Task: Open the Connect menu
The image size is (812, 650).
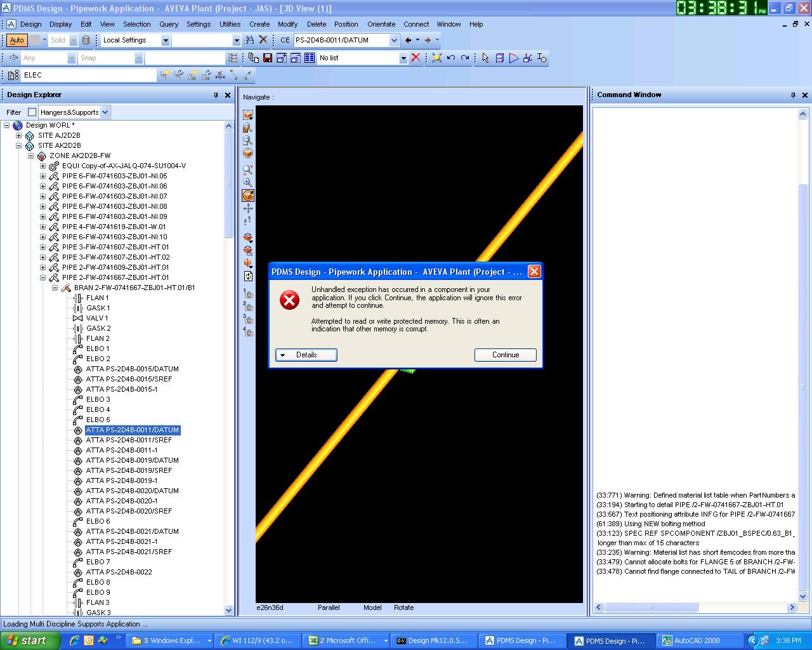Action: [x=416, y=24]
